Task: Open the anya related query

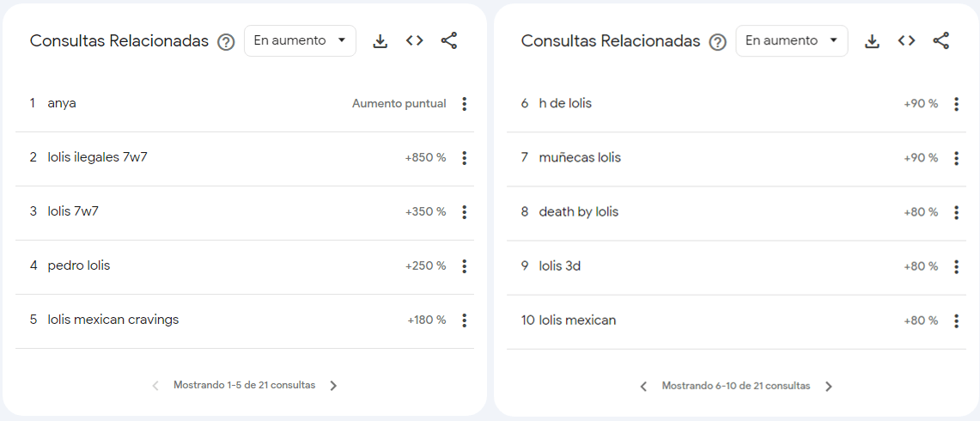Action: pos(62,104)
